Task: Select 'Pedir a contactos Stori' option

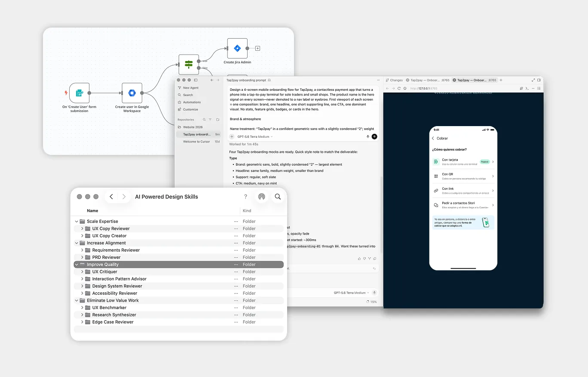Action: tap(463, 205)
